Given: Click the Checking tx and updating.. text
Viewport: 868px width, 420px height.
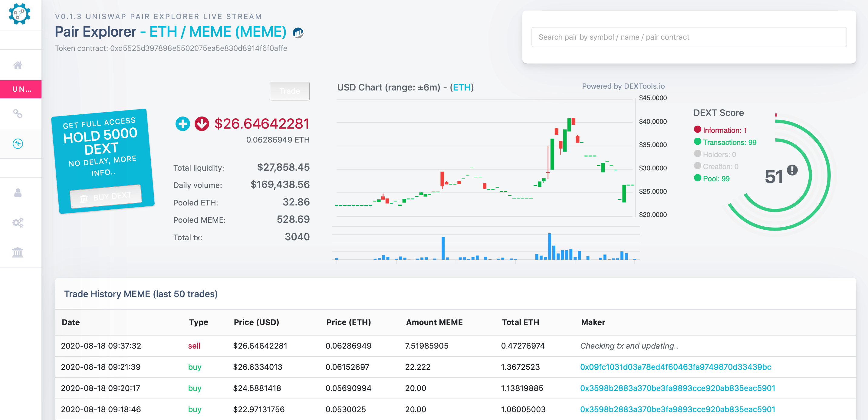Looking at the screenshot, I should pyautogui.click(x=629, y=346).
